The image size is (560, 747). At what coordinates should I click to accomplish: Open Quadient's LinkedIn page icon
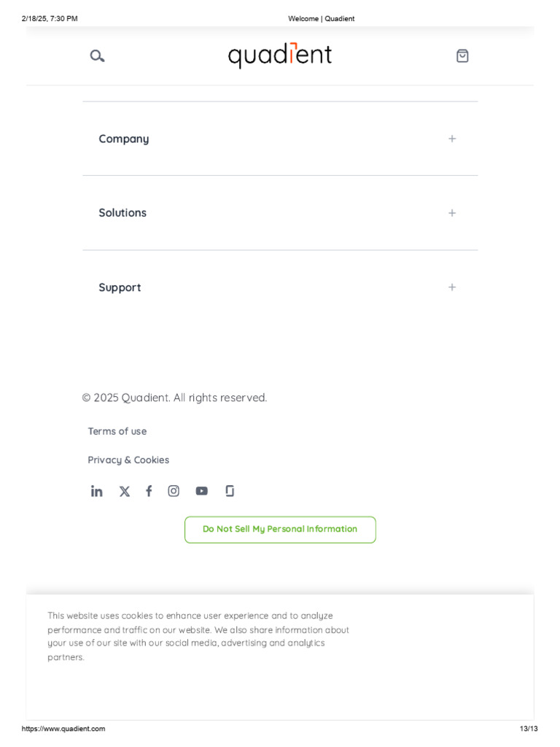(96, 491)
